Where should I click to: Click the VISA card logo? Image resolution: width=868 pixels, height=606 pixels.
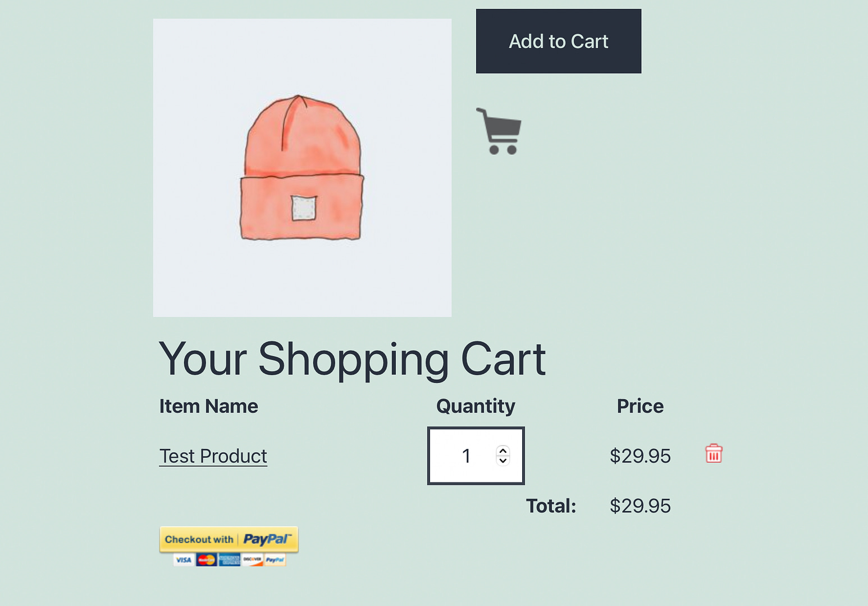point(184,559)
